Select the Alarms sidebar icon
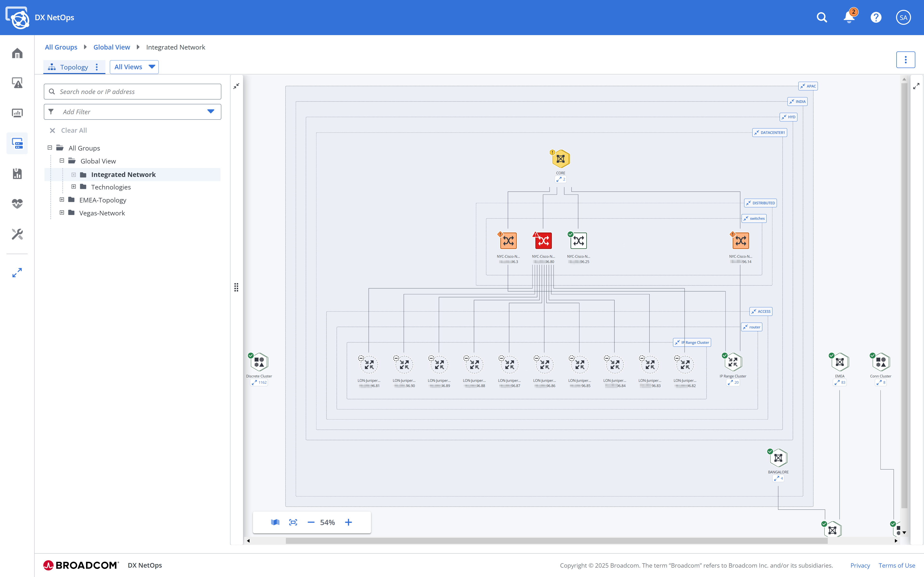 [x=17, y=83]
